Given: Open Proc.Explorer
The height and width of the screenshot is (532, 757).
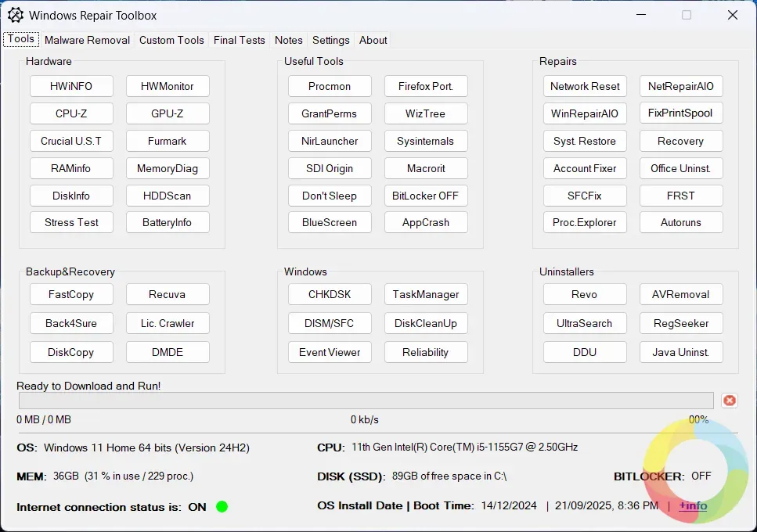Looking at the screenshot, I should pyautogui.click(x=585, y=222).
